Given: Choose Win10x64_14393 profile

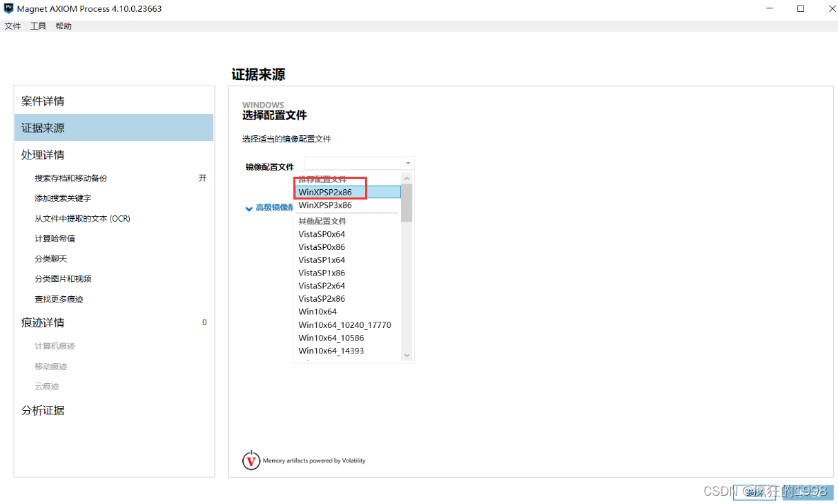Looking at the screenshot, I should pyautogui.click(x=347, y=351).
